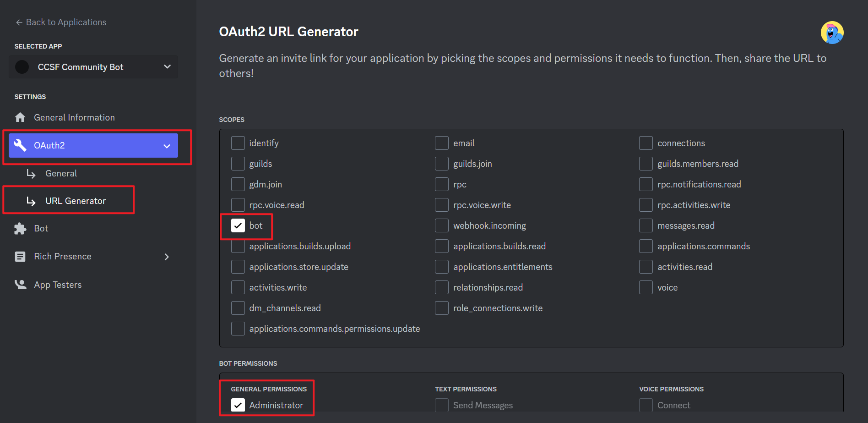Uncheck the Administrator permission
Viewport: 868px width, 423px height.
click(238, 405)
